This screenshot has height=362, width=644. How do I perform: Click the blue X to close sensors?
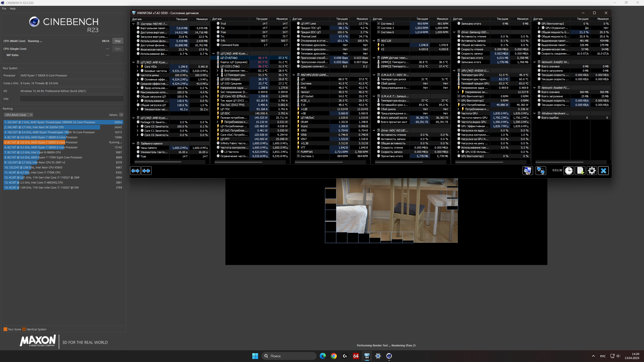[603, 171]
